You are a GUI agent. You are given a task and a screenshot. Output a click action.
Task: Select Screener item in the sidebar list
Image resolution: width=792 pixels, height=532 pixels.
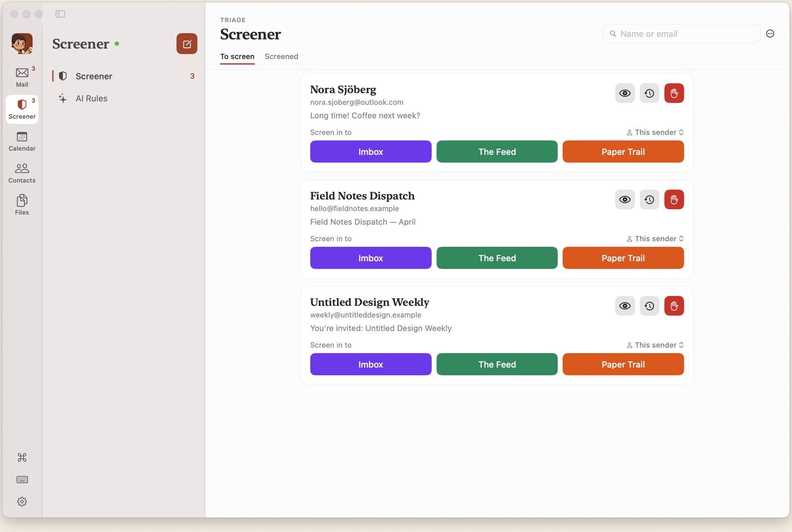124,76
